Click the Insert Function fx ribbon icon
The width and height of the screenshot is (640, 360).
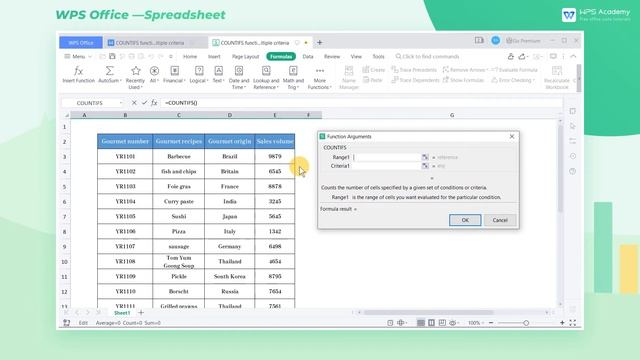click(78, 75)
